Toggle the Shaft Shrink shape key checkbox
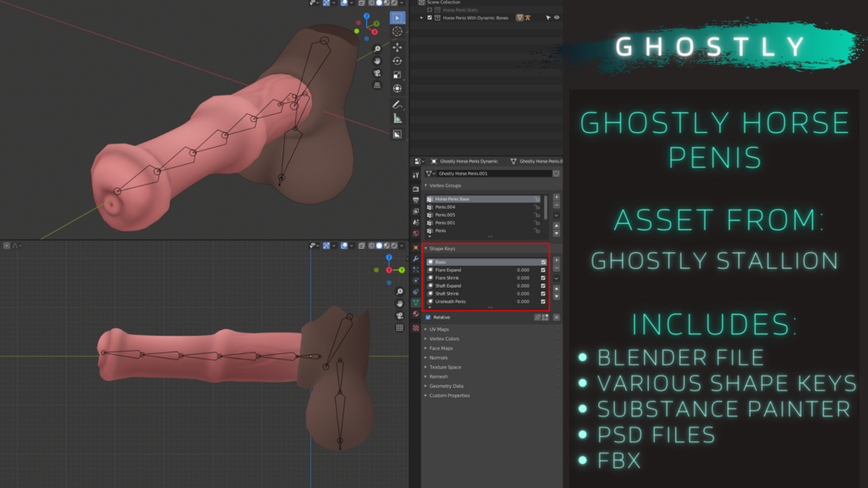Viewport: 868px width, 488px height. (543, 294)
